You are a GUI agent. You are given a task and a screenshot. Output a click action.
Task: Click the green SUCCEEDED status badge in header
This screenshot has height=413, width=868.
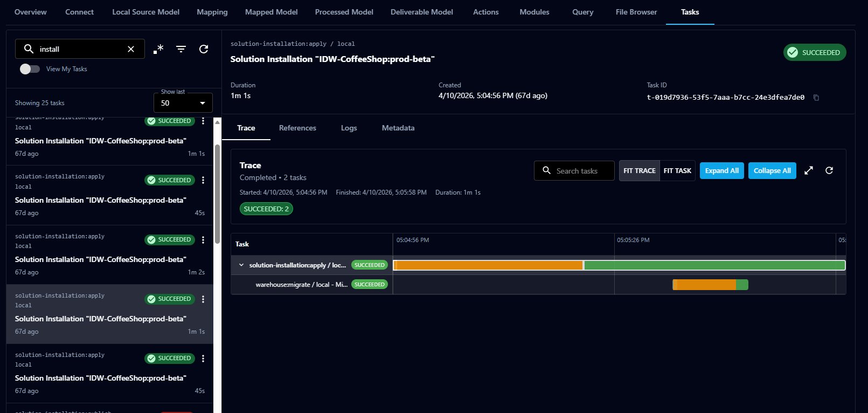pos(815,52)
